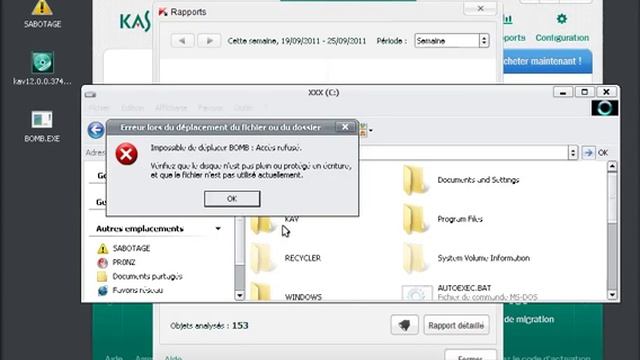This screenshot has height=360, width=640.
Task: Click OK in the error dialog
Action: coord(232,199)
